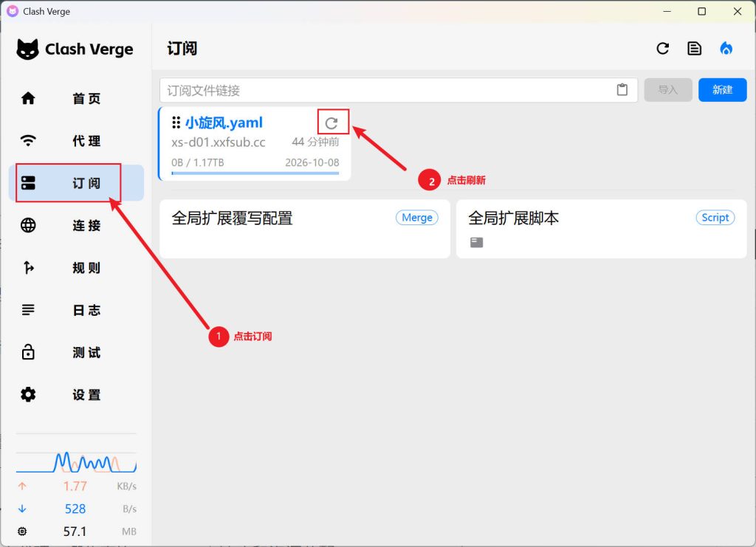This screenshot has height=547, width=756.
Task: Select 订阅 in the sidebar
Action: [76, 183]
